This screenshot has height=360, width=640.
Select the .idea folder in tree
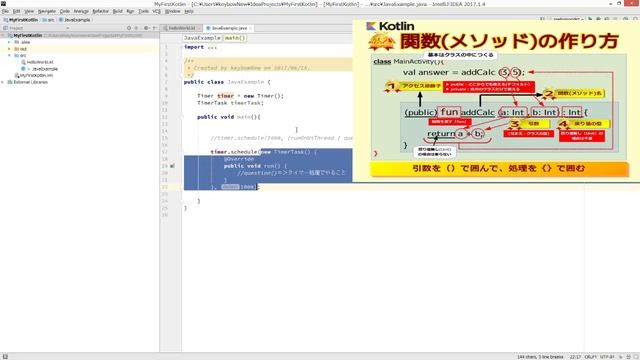pos(22,42)
